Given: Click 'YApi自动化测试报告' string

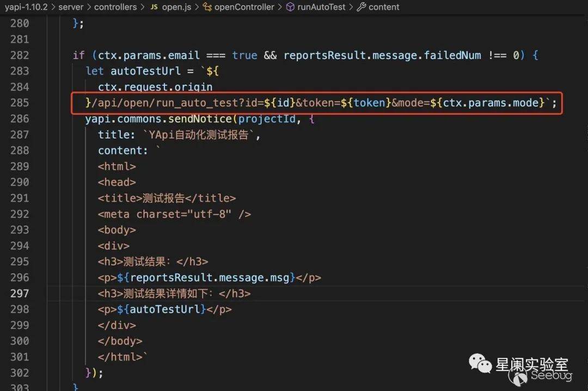Looking at the screenshot, I should pyautogui.click(x=199, y=135).
